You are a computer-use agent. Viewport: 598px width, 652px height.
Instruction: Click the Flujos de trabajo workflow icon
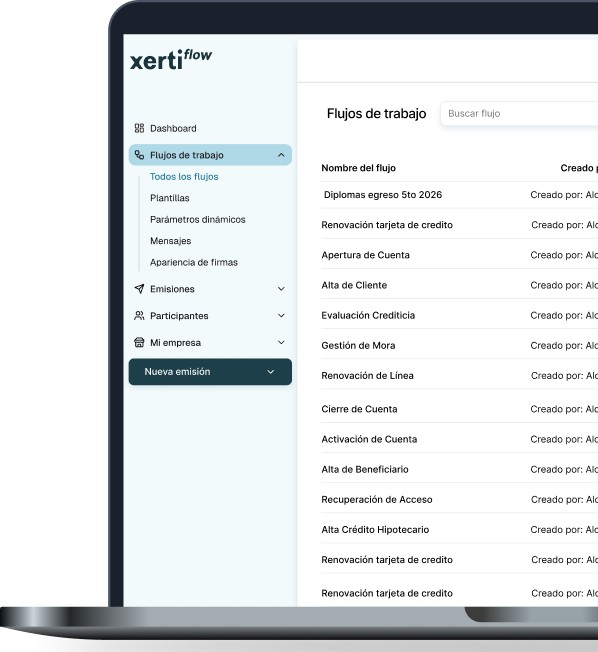tap(139, 155)
